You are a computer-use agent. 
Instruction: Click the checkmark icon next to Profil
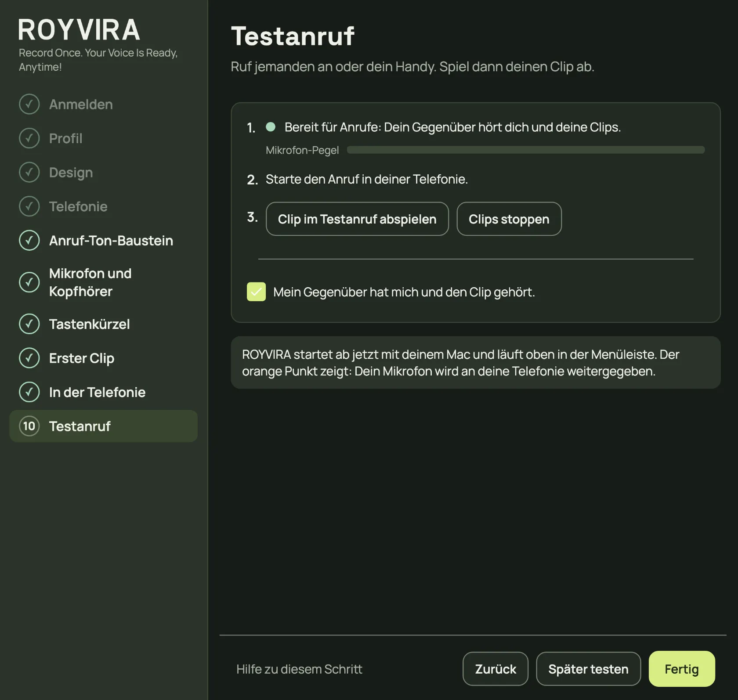click(x=29, y=138)
